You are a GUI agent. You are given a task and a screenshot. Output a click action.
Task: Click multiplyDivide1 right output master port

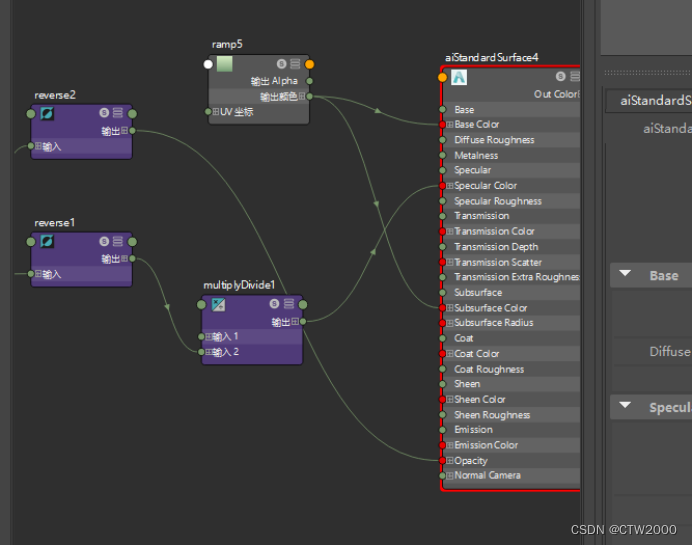pyautogui.click(x=303, y=305)
